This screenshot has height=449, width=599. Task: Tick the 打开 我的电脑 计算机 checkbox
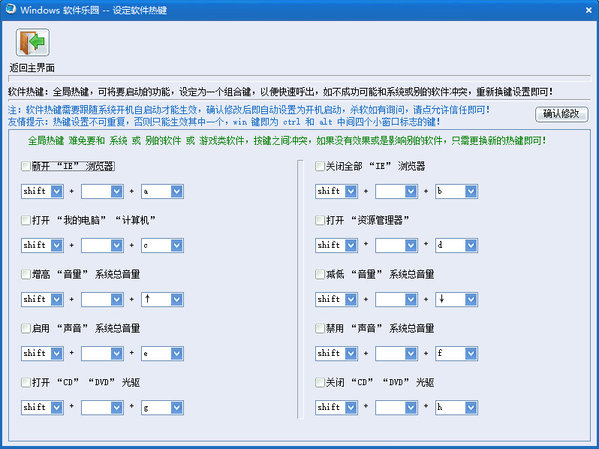(x=26, y=220)
